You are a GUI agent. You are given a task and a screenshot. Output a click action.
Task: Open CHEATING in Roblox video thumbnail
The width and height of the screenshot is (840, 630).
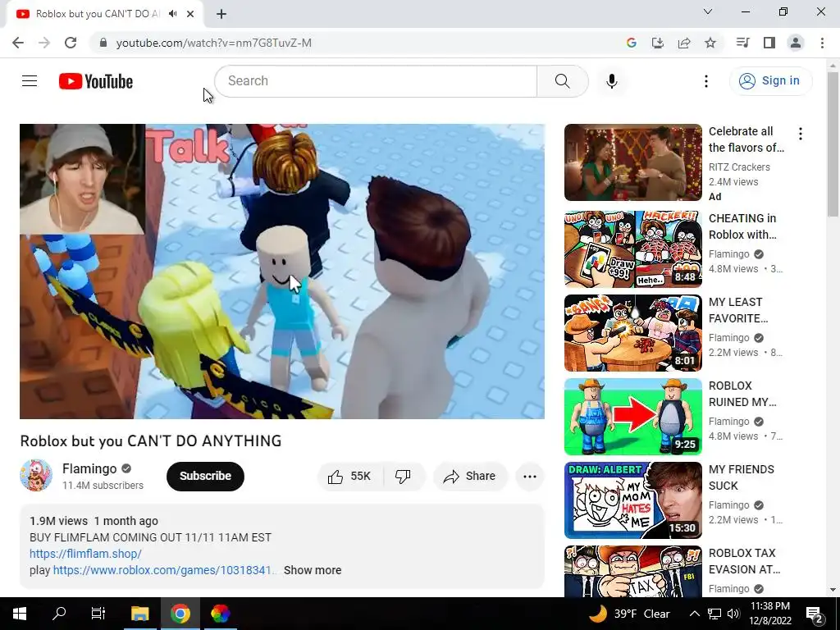tap(632, 249)
